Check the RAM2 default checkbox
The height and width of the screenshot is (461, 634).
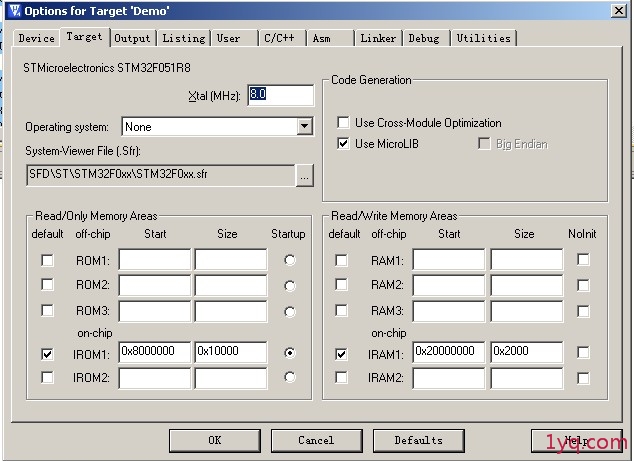point(341,284)
